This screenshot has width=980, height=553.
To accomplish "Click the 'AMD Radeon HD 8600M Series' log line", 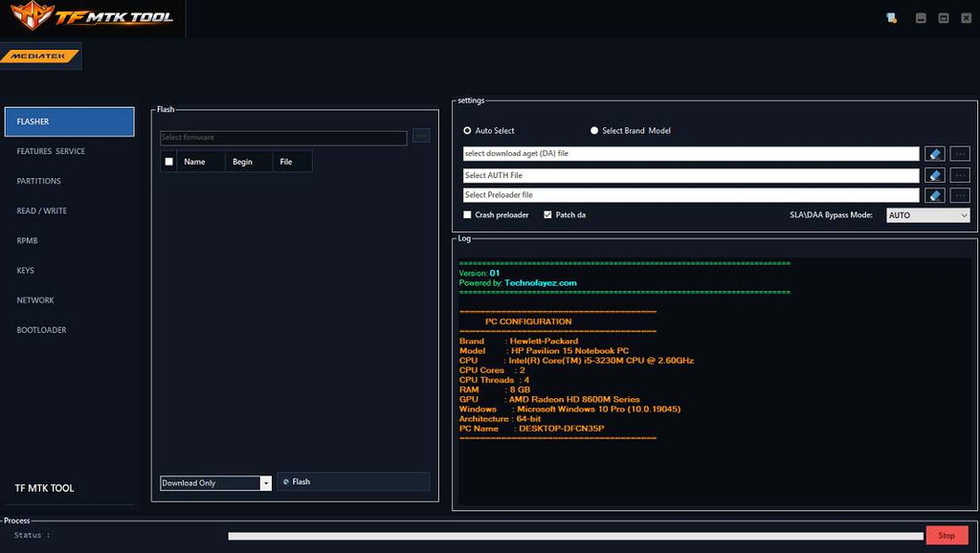I will [549, 399].
